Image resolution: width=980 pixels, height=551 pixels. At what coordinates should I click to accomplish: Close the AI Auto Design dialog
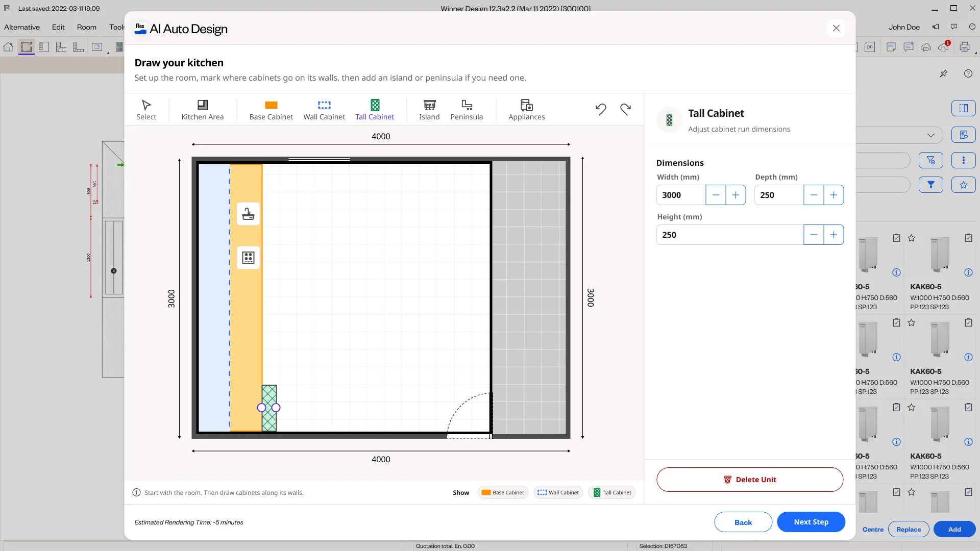836,28
